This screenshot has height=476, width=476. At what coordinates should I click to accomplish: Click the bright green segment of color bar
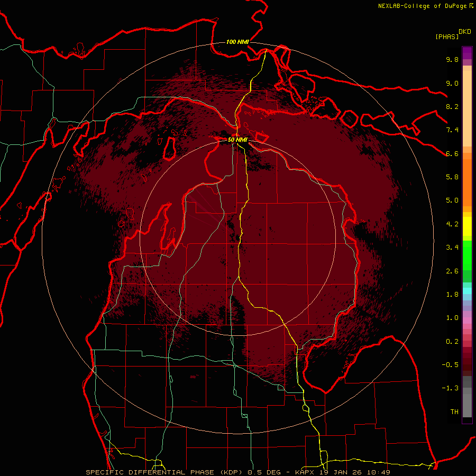pos(467,255)
